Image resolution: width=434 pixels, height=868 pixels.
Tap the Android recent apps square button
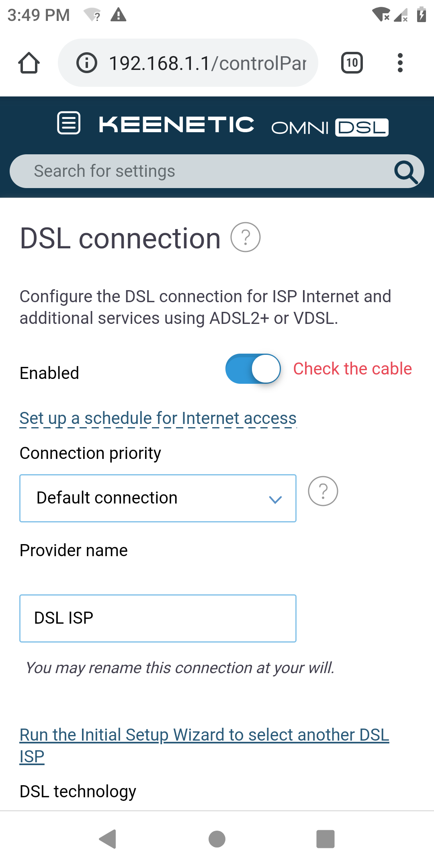click(325, 839)
